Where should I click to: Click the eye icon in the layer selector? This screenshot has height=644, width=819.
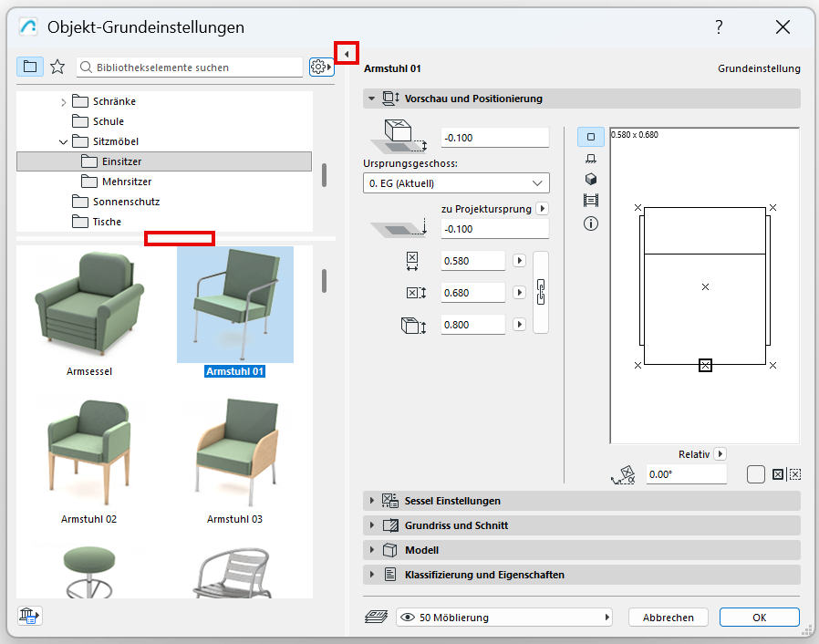click(x=408, y=618)
